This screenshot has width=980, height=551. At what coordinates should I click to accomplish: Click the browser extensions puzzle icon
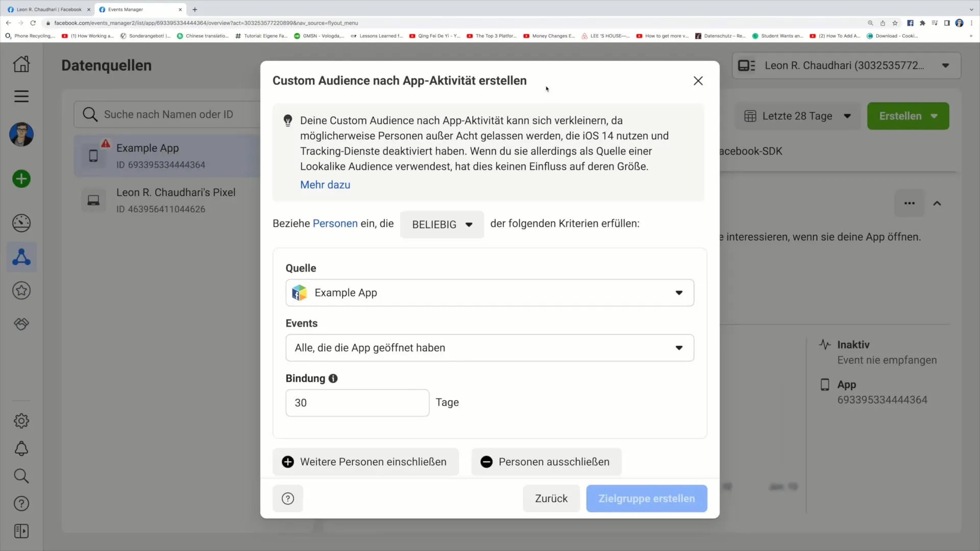coord(922,23)
